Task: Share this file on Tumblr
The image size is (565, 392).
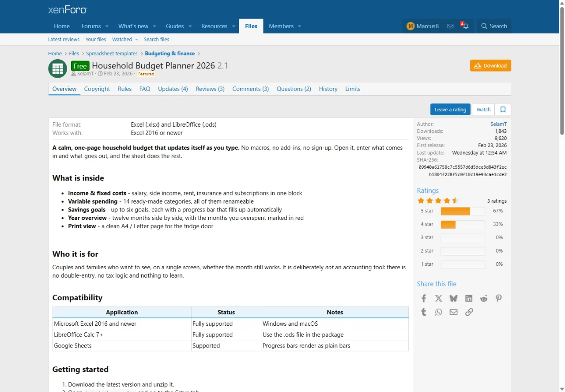Action: point(424,312)
